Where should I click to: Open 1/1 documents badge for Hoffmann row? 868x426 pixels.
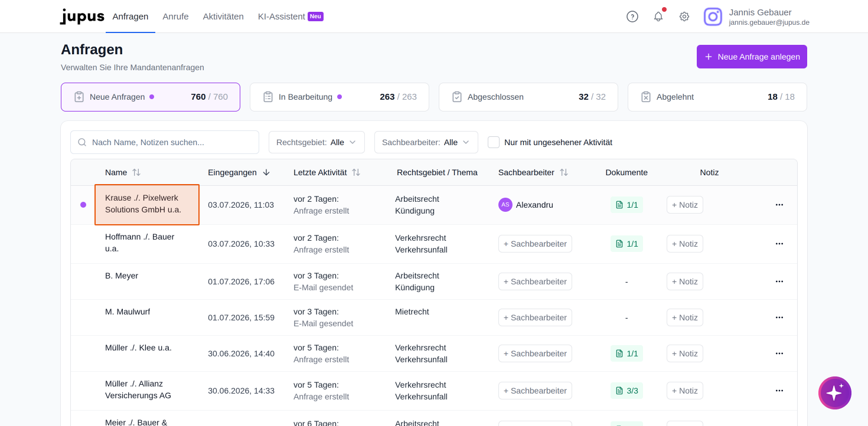[626, 244]
